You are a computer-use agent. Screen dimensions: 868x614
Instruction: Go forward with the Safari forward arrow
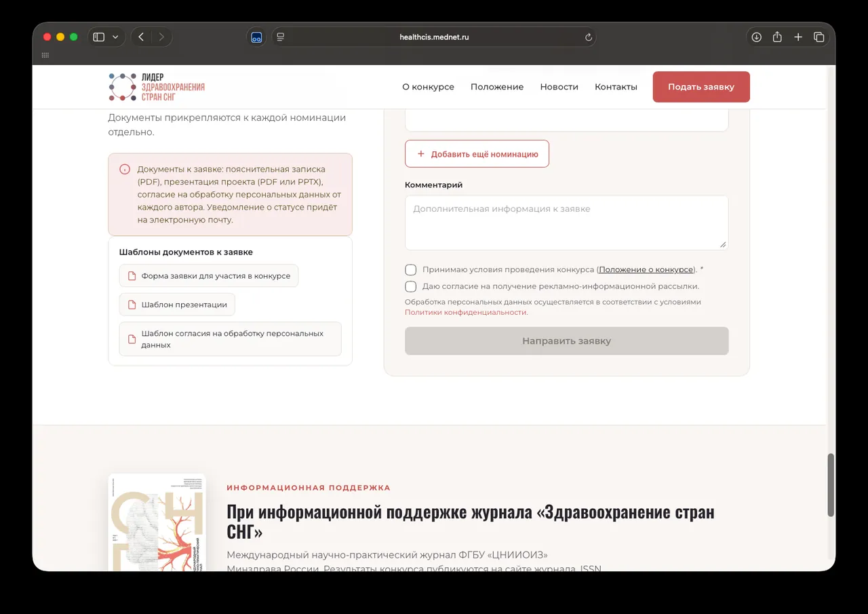point(161,37)
